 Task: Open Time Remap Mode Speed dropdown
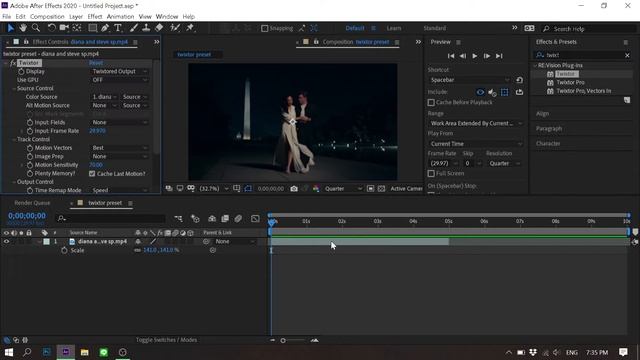pos(119,190)
